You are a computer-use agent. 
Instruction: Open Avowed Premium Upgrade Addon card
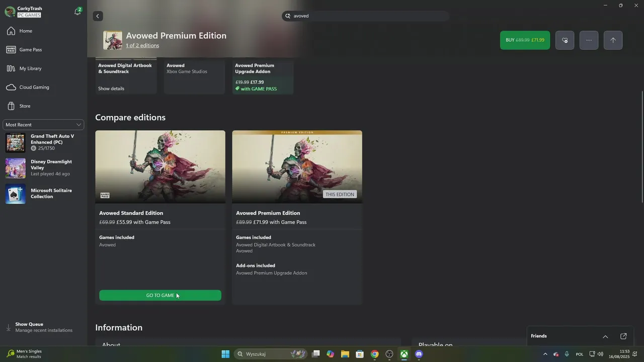coord(263,76)
